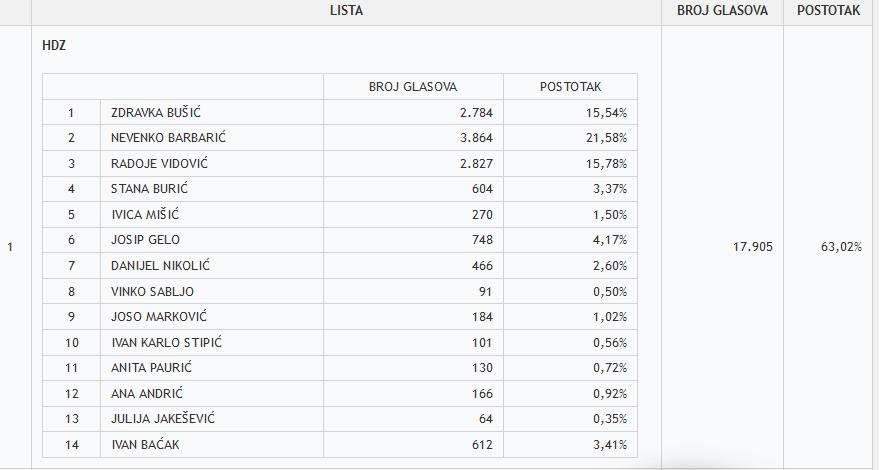This screenshot has height=470, width=879.
Task: Click the outer BROJ GLASOVA column header
Action: (x=722, y=11)
